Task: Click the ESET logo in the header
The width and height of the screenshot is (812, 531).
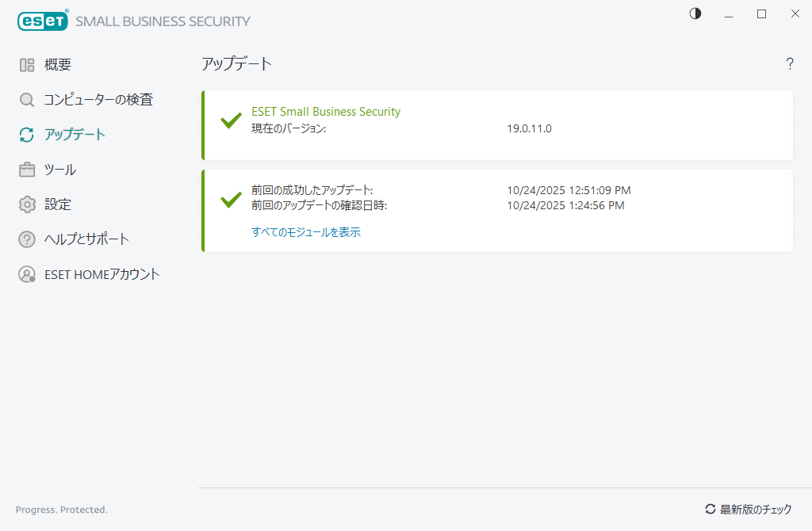Action: pos(42,20)
